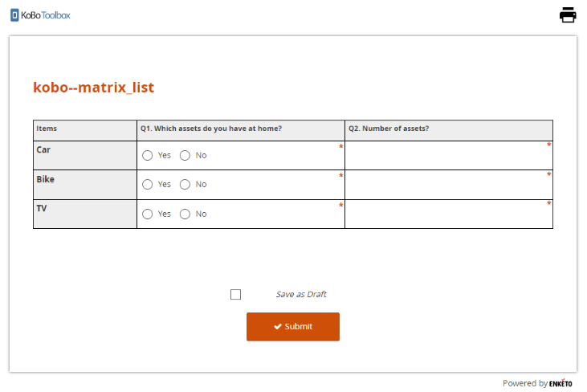Select Yes for Bike asset
This screenshot has width=587, height=392.
point(148,185)
